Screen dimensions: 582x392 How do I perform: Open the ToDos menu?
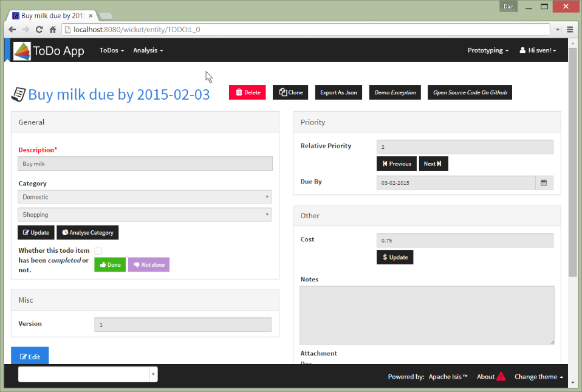click(x=112, y=50)
